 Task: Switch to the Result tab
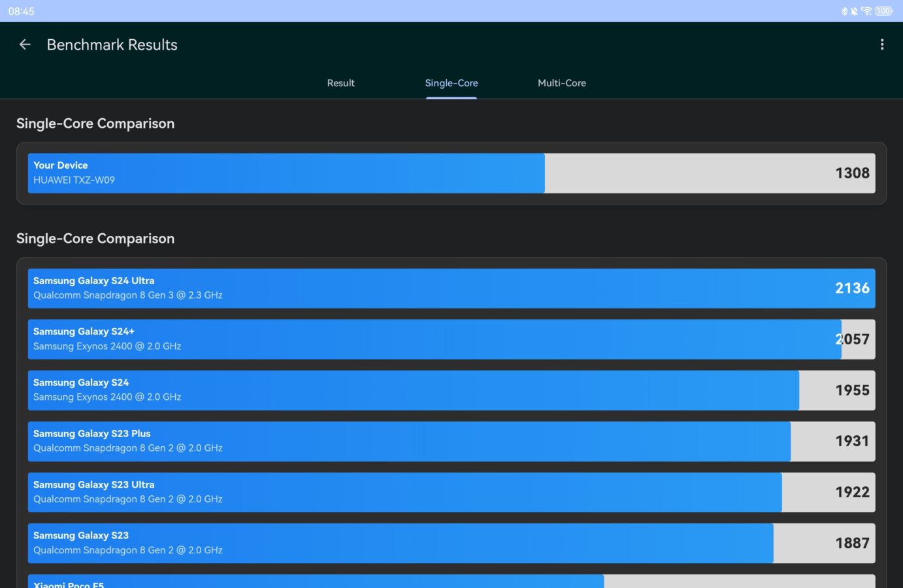point(341,83)
